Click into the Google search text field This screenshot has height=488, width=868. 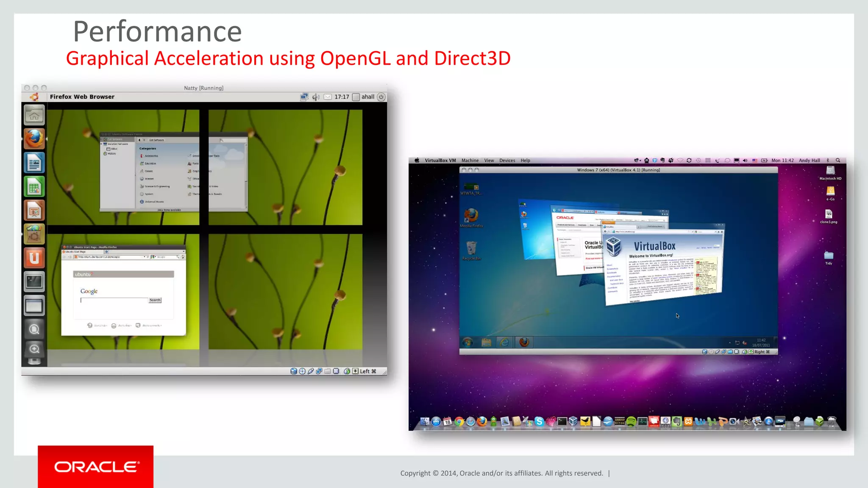[114, 300]
